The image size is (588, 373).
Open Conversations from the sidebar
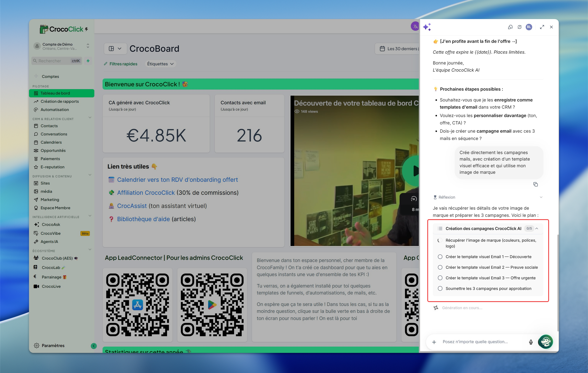coord(54,134)
